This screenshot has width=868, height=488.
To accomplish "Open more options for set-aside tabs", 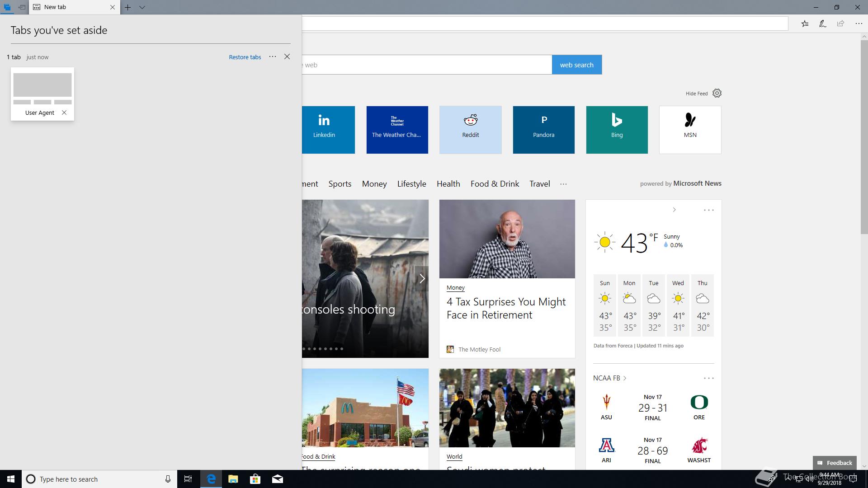I will pos(272,56).
